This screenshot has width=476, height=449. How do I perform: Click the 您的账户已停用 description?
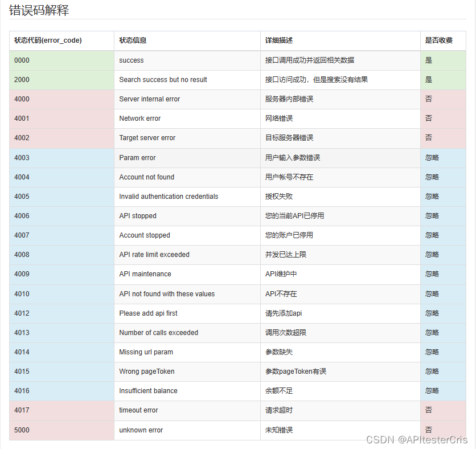(x=289, y=235)
